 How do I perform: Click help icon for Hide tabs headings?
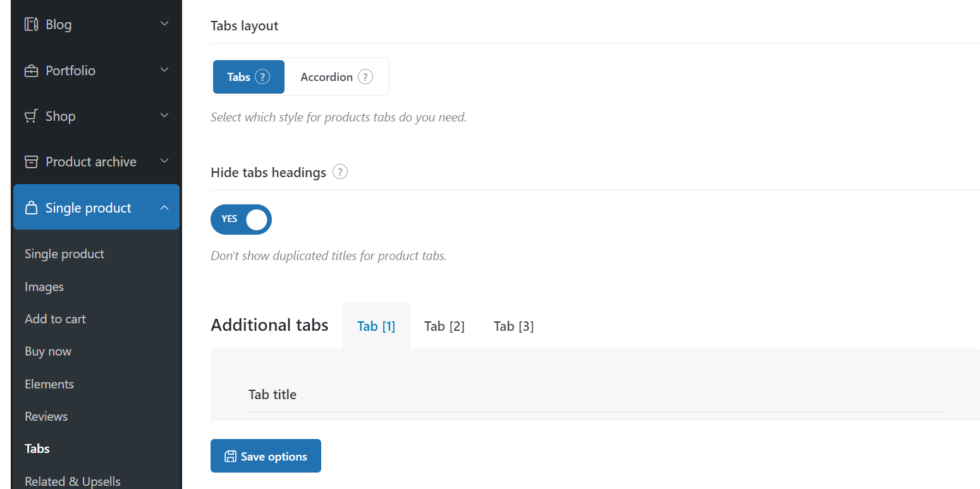[340, 172]
